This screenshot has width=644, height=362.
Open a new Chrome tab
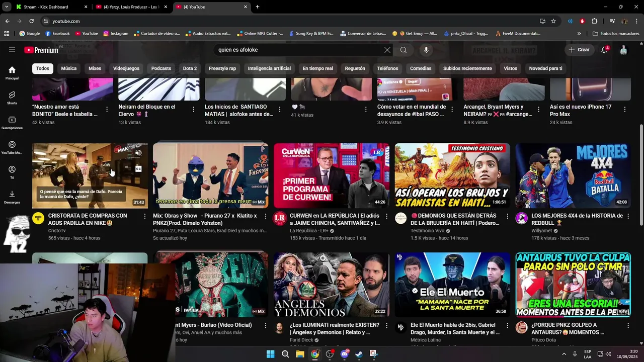(x=258, y=7)
